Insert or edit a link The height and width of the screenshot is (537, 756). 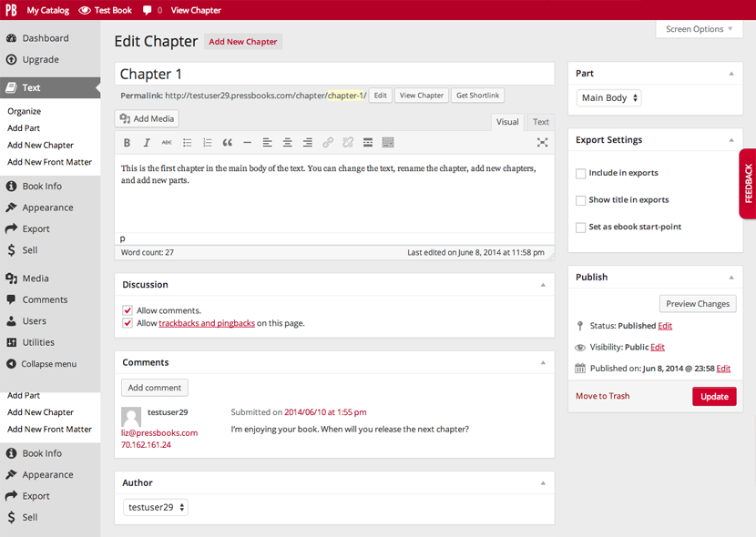click(x=328, y=143)
